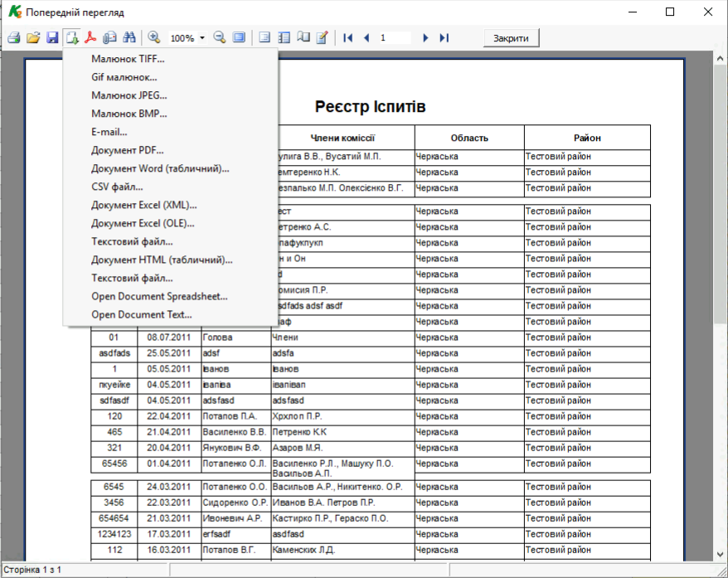Click the cell containing Петренко К.К

(342, 432)
